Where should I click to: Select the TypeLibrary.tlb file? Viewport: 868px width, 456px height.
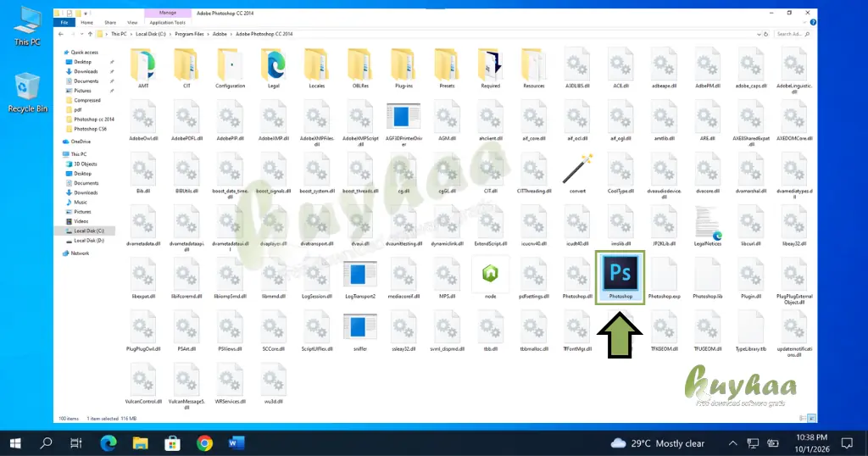tap(751, 331)
